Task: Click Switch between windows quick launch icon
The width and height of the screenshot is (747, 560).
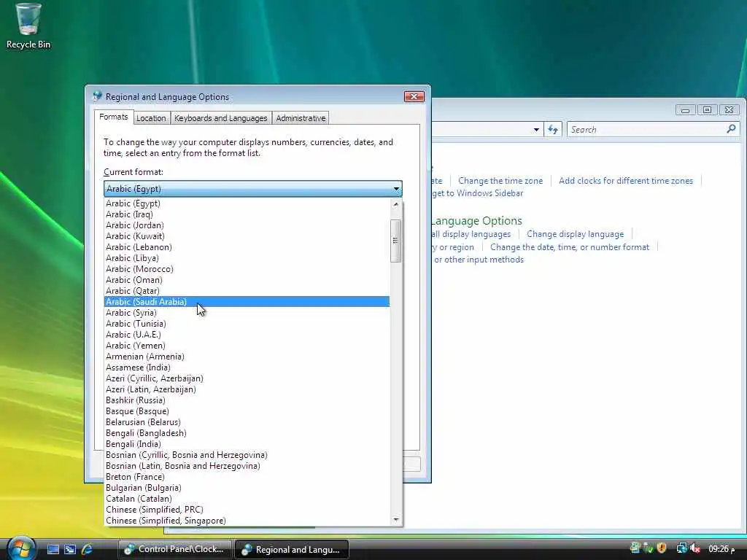Action: point(70,549)
